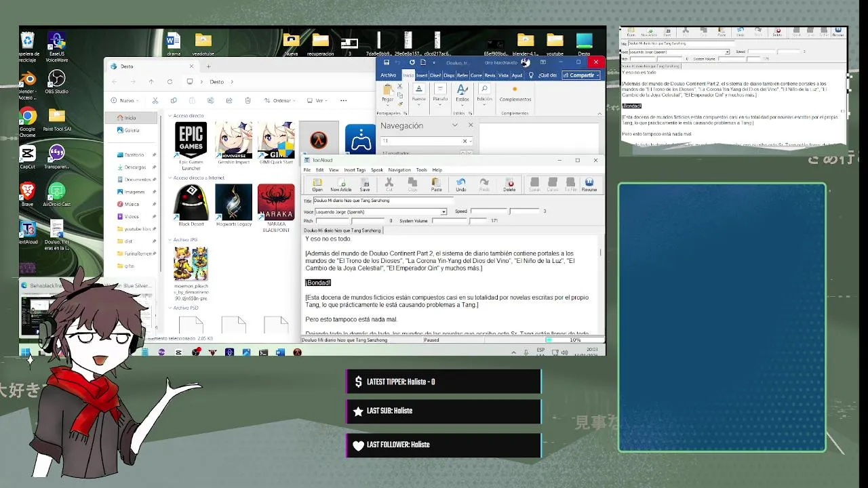Viewport: 868px width, 488px height.
Task: Select the Hogwarts Legacy shortcut
Action: coord(233,205)
